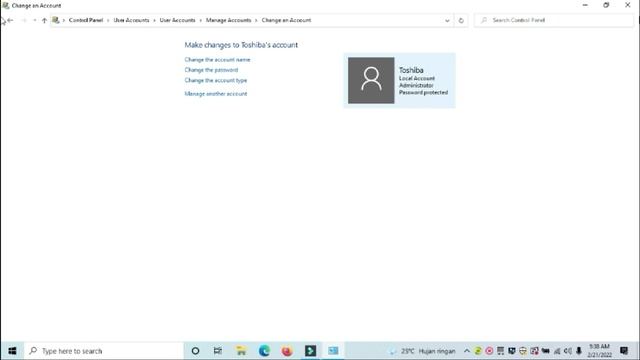
Task: Open File Explorer from the taskbar
Action: tap(241, 351)
